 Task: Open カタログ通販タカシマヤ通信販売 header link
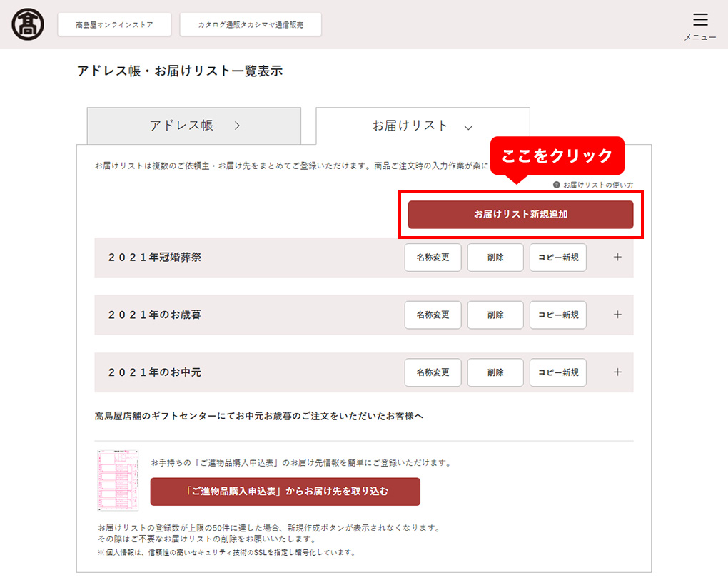click(x=251, y=24)
